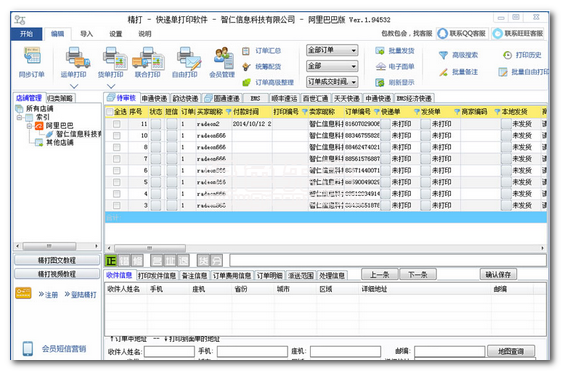This screenshot has width=561, height=371.
Task: Click the 运单打印 waybill print icon
Action: pos(77,57)
